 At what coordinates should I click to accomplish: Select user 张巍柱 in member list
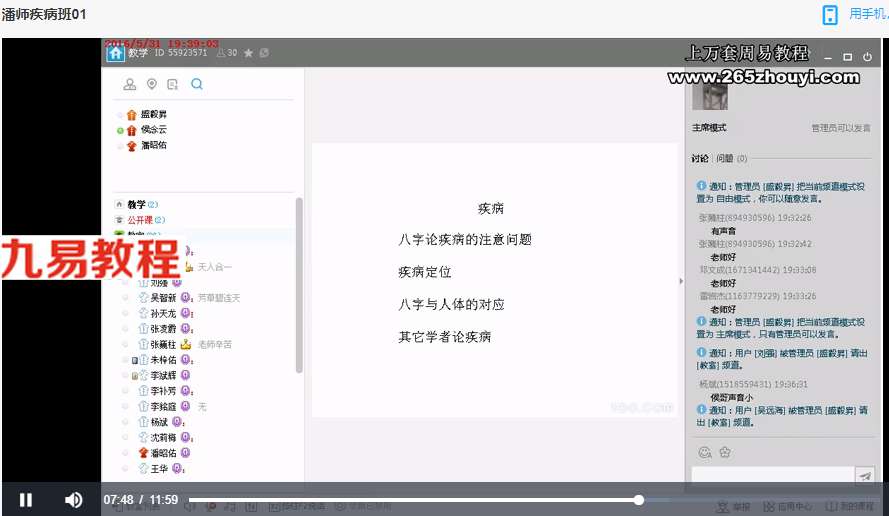coord(163,344)
